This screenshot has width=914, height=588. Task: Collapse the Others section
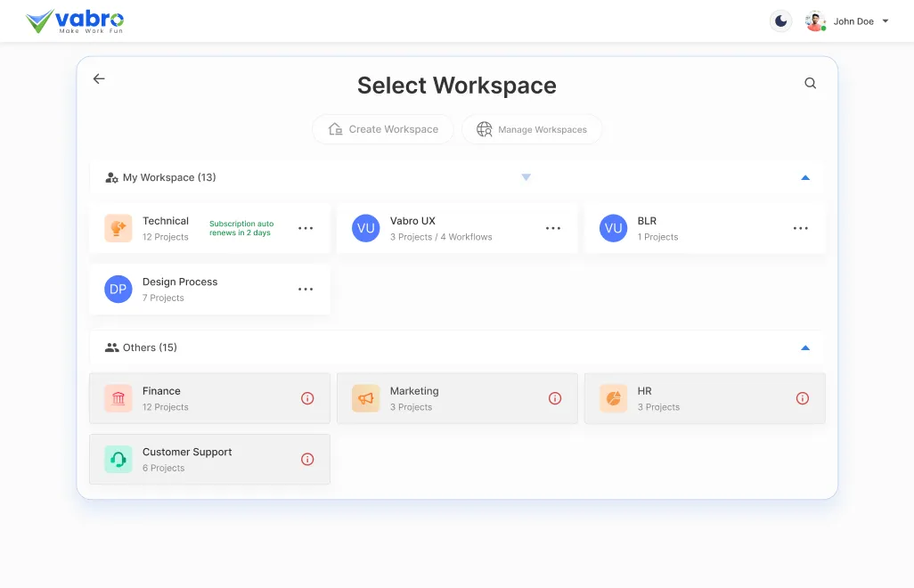tap(805, 347)
